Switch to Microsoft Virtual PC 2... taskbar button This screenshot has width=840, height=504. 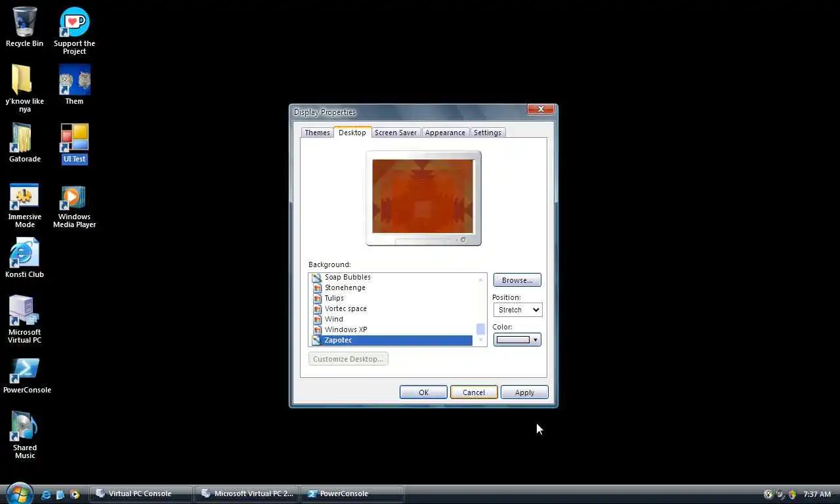pyautogui.click(x=247, y=493)
